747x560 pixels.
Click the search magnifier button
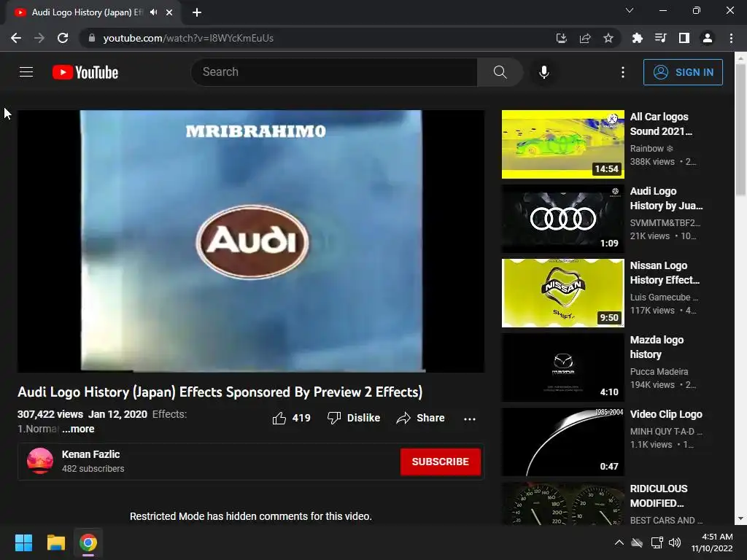click(500, 72)
